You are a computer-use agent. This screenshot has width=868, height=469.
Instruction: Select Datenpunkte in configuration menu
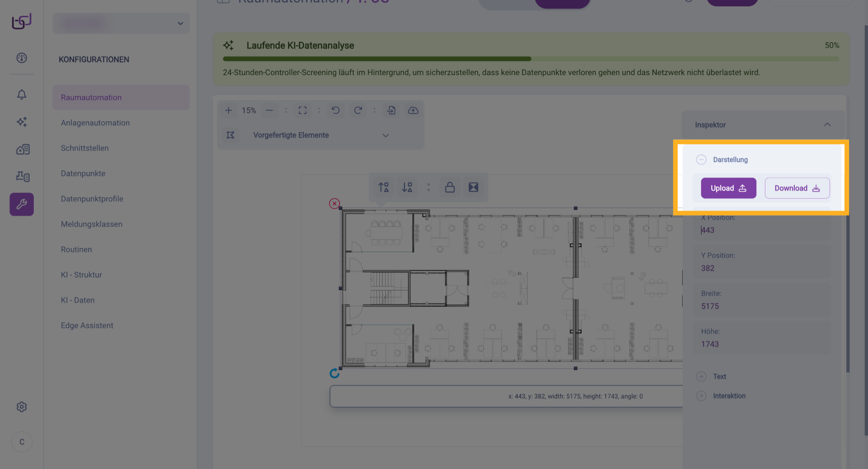83,174
